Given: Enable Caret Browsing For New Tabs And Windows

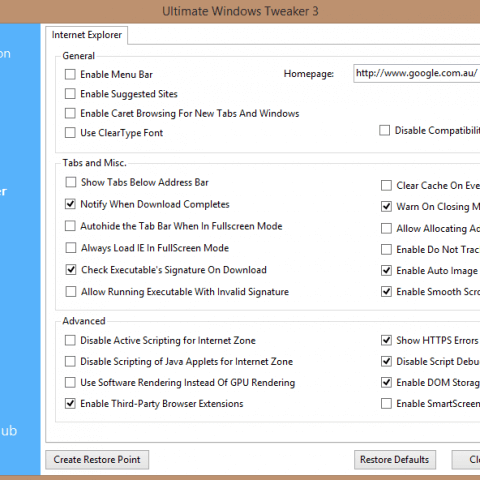Looking at the screenshot, I should pyautogui.click(x=70, y=113).
